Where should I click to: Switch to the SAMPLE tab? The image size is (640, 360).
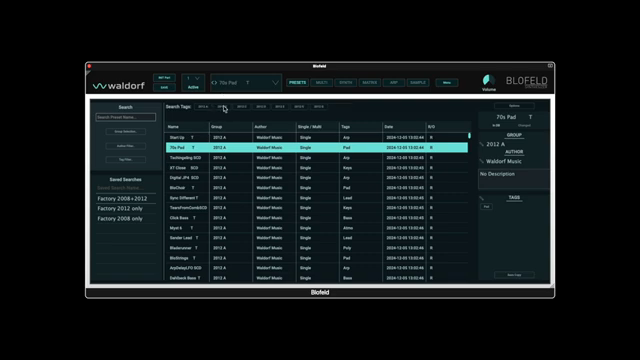[x=418, y=82]
